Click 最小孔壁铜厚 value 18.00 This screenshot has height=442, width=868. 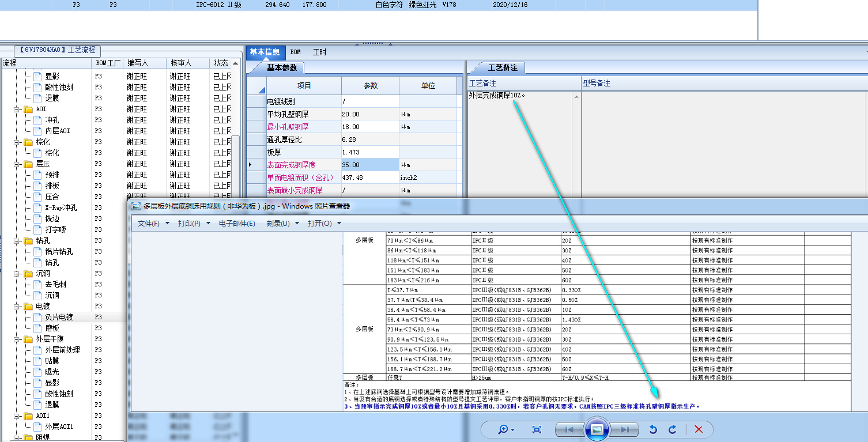tap(370, 126)
